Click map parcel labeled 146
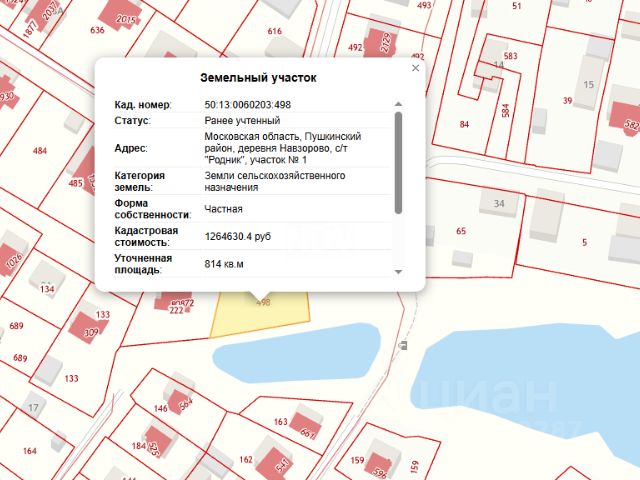640x480 pixels. pyautogui.click(x=161, y=408)
